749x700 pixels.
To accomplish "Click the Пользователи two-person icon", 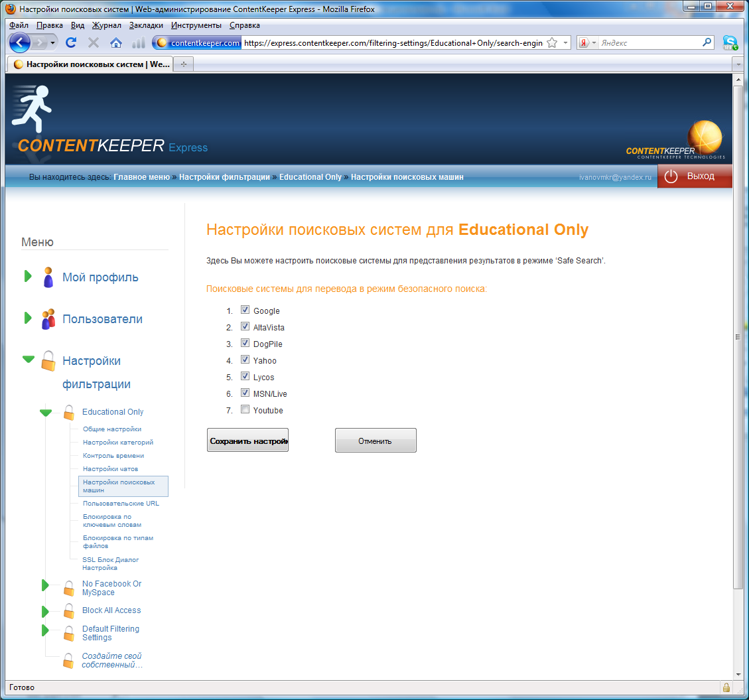I will (48, 319).
